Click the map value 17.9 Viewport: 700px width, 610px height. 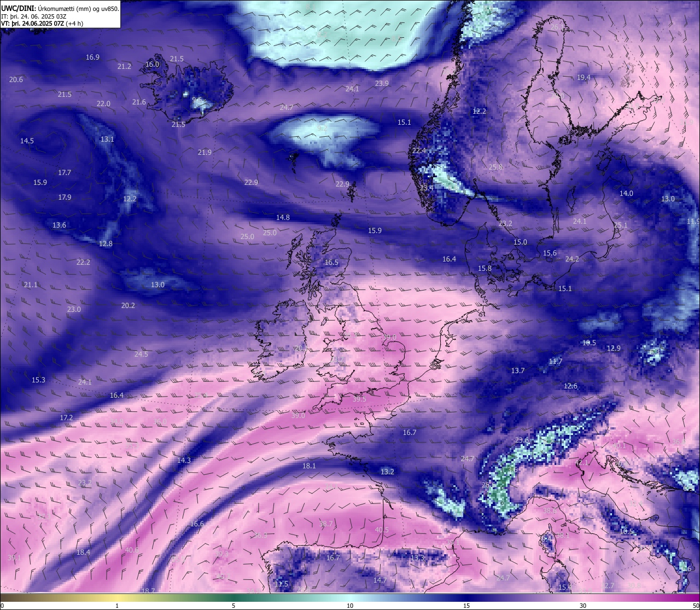[x=65, y=197]
